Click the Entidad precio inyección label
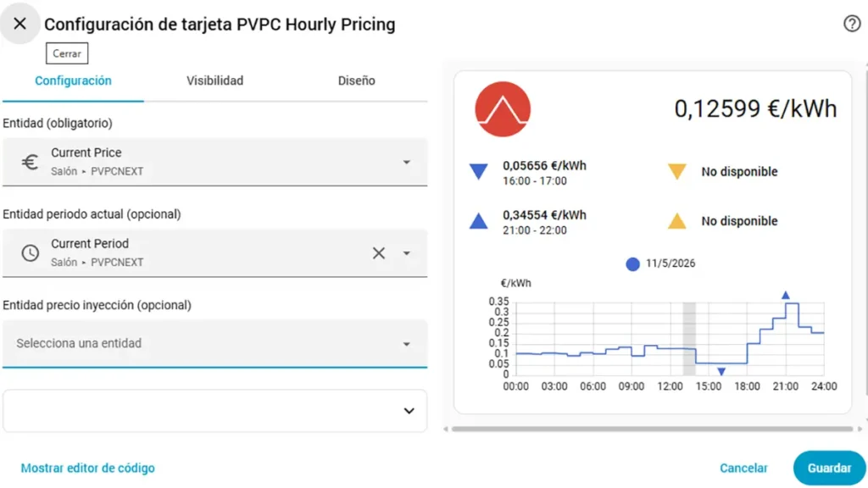This screenshot has width=868, height=488. [97, 305]
